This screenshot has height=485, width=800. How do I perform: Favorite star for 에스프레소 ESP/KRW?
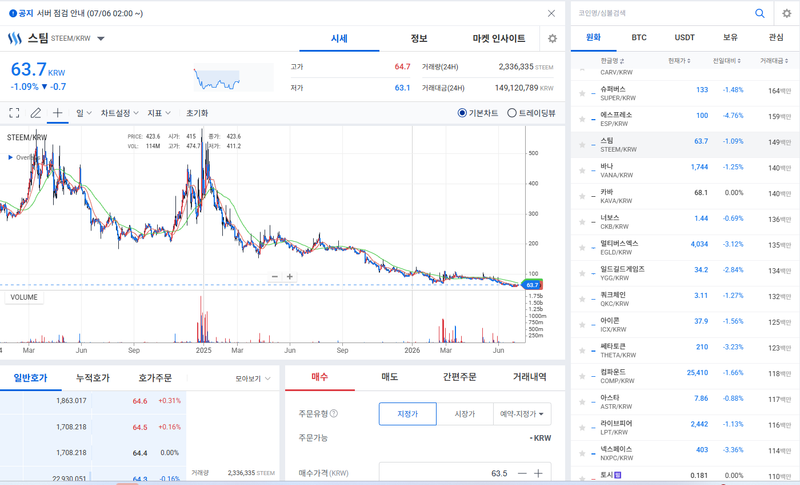pos(582,119)
